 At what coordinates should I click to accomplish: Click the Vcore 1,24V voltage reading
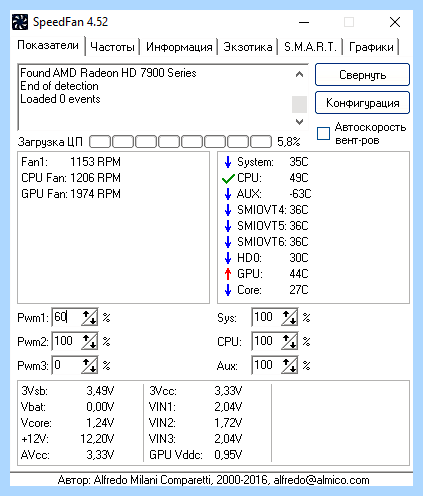[x=67, y=423]
